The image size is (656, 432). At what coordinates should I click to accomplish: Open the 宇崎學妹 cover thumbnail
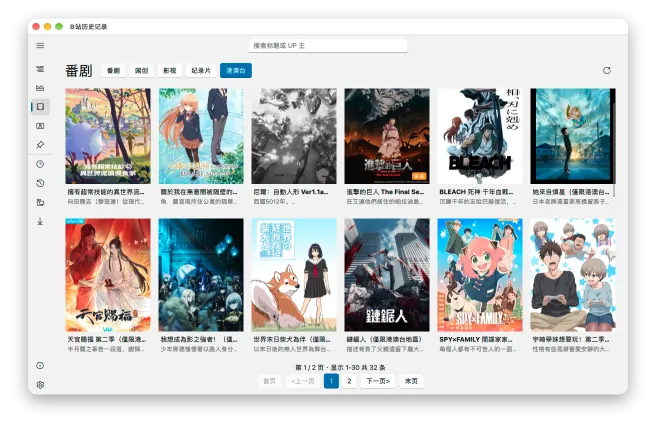point(573,275)
